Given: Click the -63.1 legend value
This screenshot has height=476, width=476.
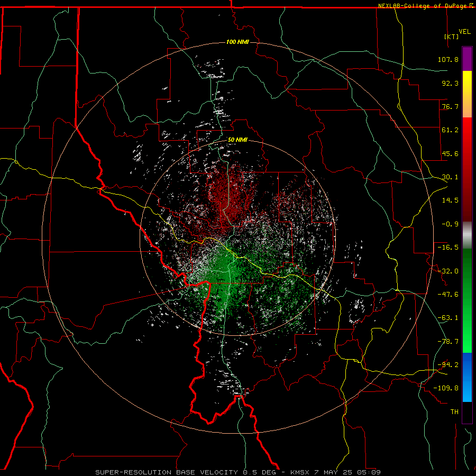Looking at the screenshot, I should 448,317.
